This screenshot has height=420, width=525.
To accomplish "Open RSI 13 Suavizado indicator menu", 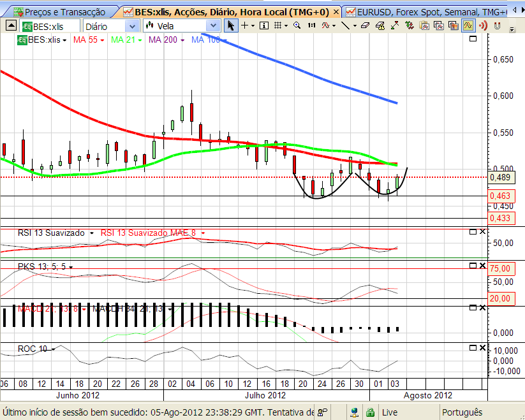I will (x=91, y=233).
